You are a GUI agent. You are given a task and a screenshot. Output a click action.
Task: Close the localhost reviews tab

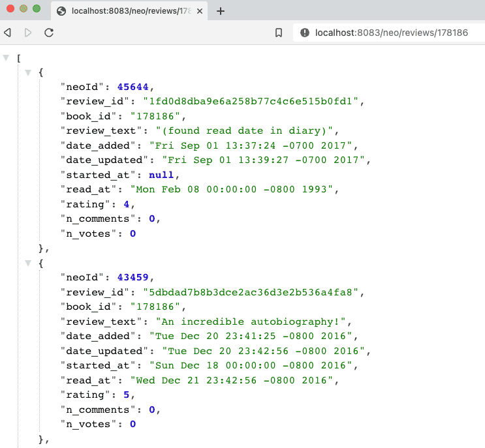200,12
